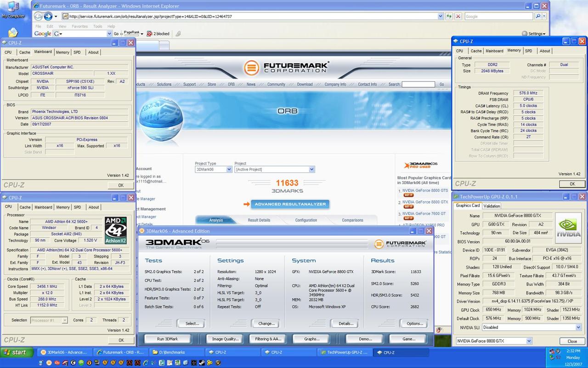Stop page loading with the red X icon
Screen dimensions: 588x368
pyautogui.click(x=458, y=16)
